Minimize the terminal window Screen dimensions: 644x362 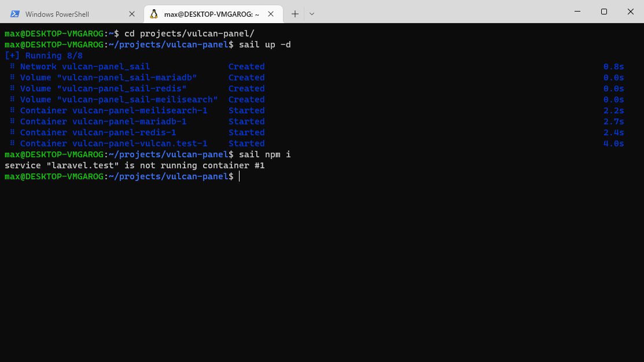(577, 12)
